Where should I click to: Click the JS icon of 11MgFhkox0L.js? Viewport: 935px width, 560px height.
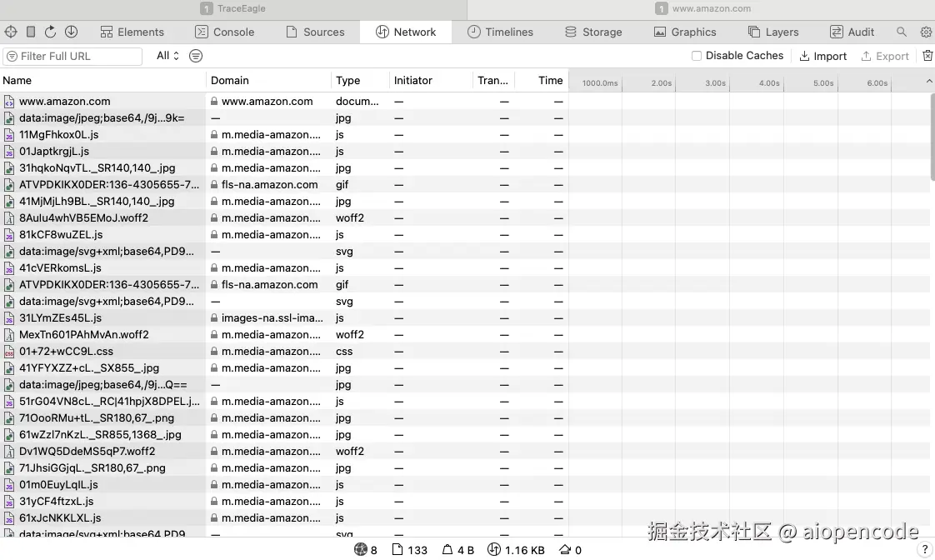click(x=9, y=135)
